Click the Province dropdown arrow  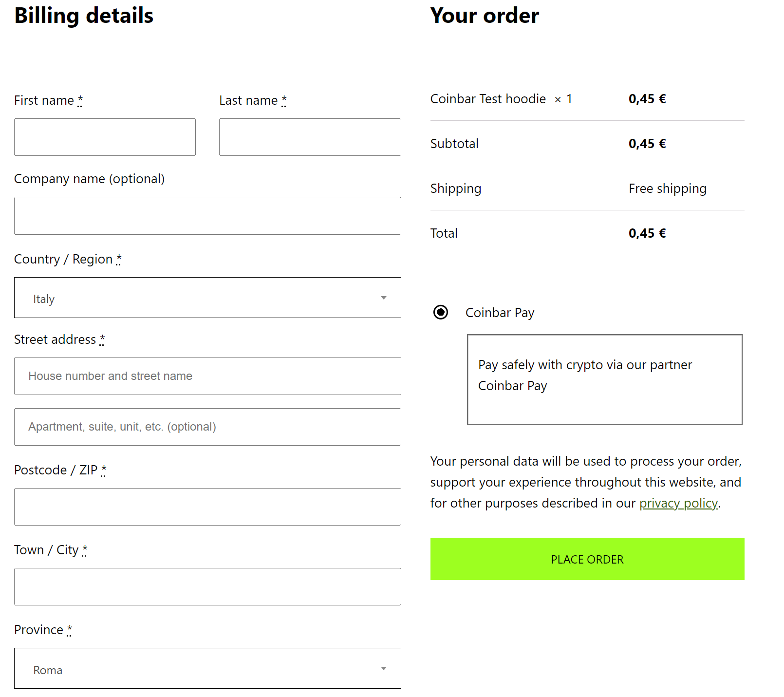[384, 668]
